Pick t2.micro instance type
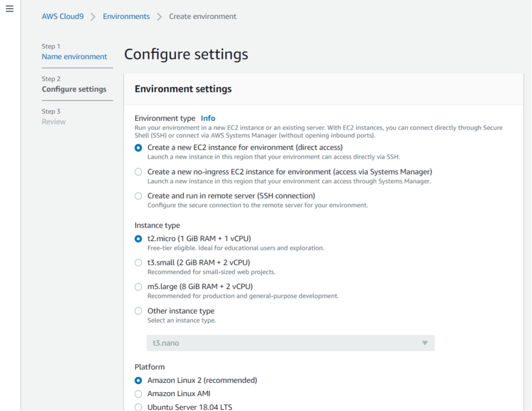The height and width of the screenshot is (411, 532). (138, 239)
